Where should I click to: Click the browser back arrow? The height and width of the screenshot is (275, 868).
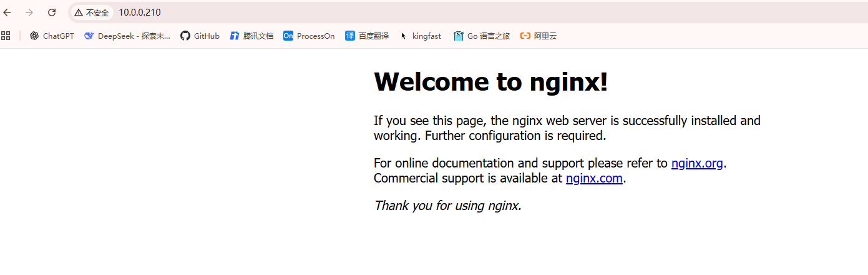[7, 12]
